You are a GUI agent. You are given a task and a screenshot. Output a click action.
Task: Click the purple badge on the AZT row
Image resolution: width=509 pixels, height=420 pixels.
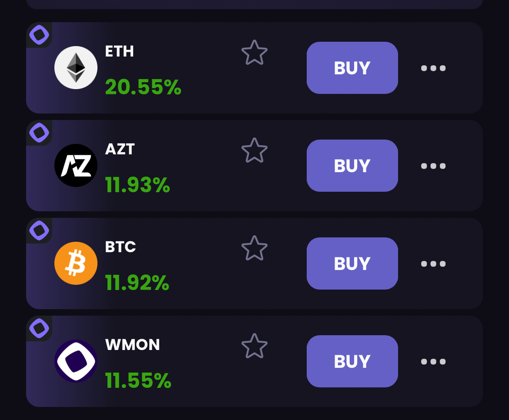tap(40, 133)
